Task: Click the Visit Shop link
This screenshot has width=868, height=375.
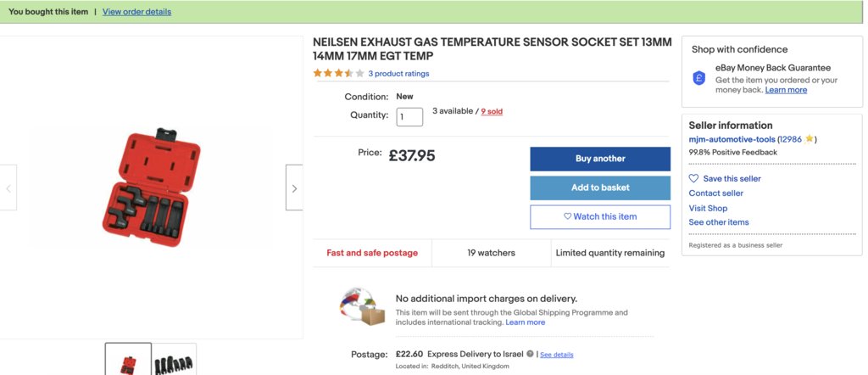Action: click(x=708, y=208)
